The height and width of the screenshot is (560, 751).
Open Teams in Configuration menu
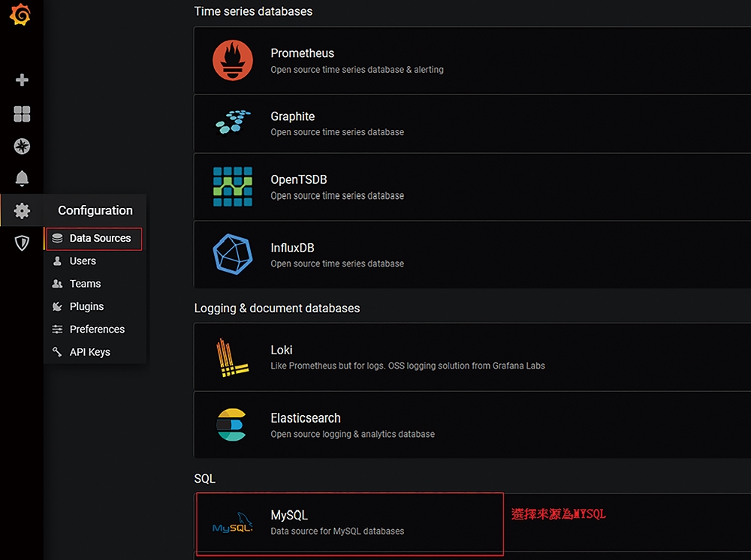pyautogui.click(x=86, y=284)
